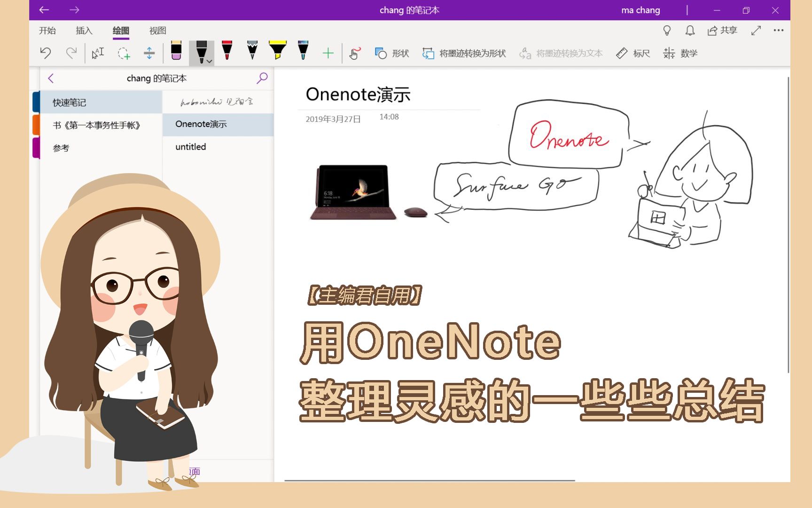Open the chang 的笔记本 notebook title

point(156,78)
